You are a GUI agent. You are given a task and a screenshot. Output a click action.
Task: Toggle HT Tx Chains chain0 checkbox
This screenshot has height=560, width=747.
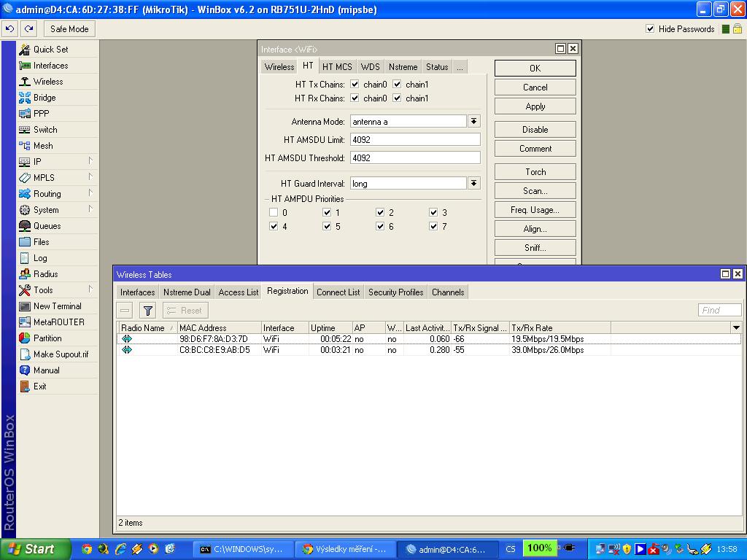pos(355,85)
